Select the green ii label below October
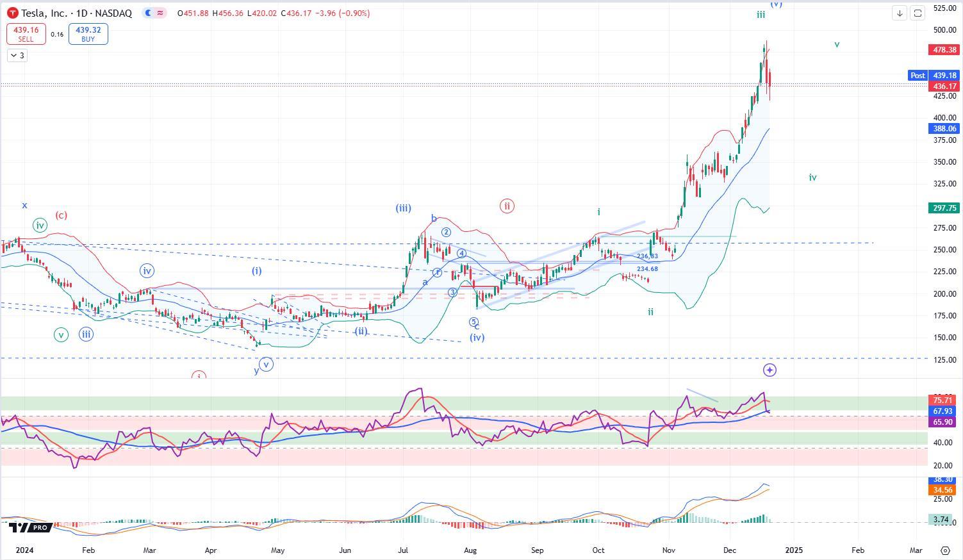Screen dimensions: 963x560 point(650,312)
